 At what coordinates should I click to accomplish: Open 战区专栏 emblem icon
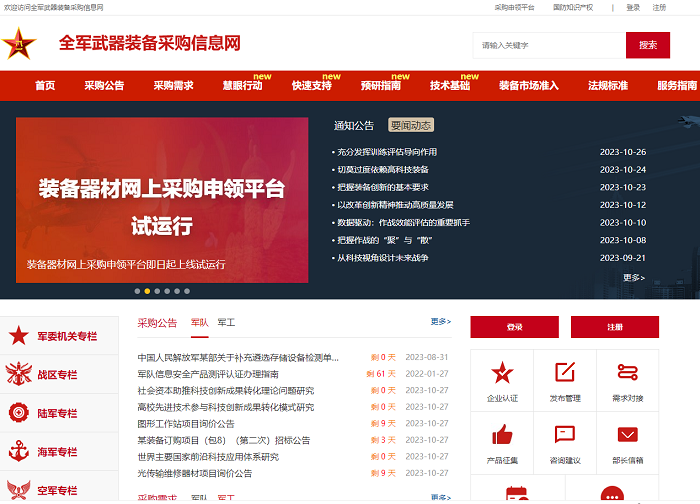tap(19, 374)
